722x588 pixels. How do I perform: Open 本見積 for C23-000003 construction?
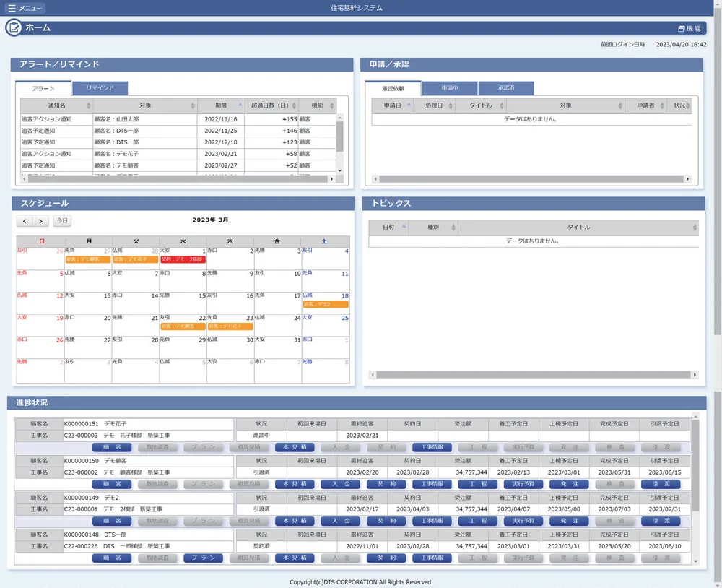(295, 447)
